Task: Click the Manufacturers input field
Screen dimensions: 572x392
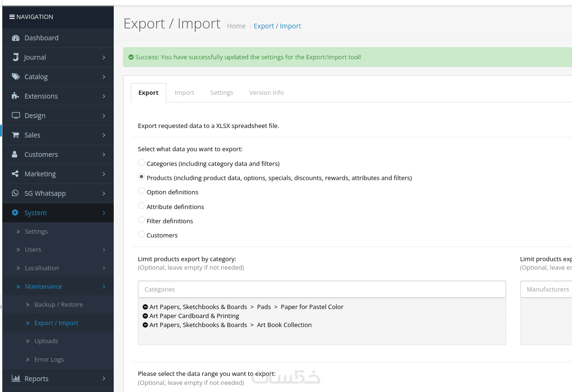Action: pyautogui.click(x=546, y=289)
